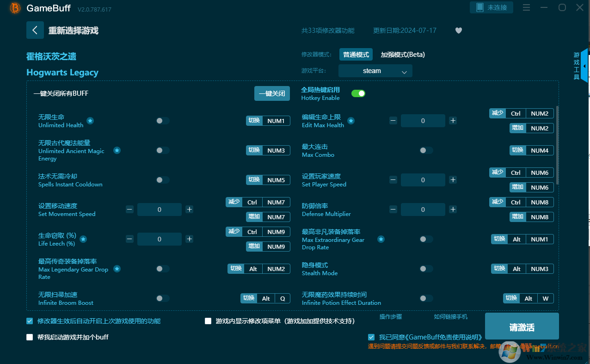Open the hamburger menu icon
The image size is (590, 364).
coord(526,7)
